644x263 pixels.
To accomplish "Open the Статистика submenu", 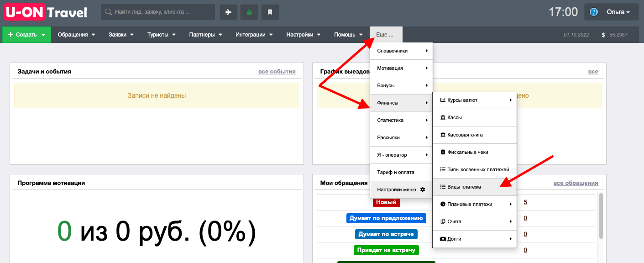I will tap(401, 120).
